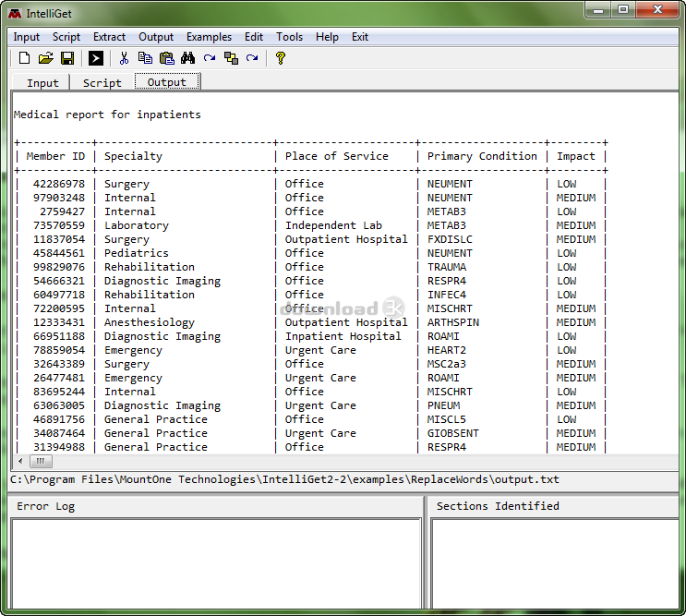Click the Replace overlapping squares icon
This screenshot has height=616, width=686.
(x=231, y=58)
